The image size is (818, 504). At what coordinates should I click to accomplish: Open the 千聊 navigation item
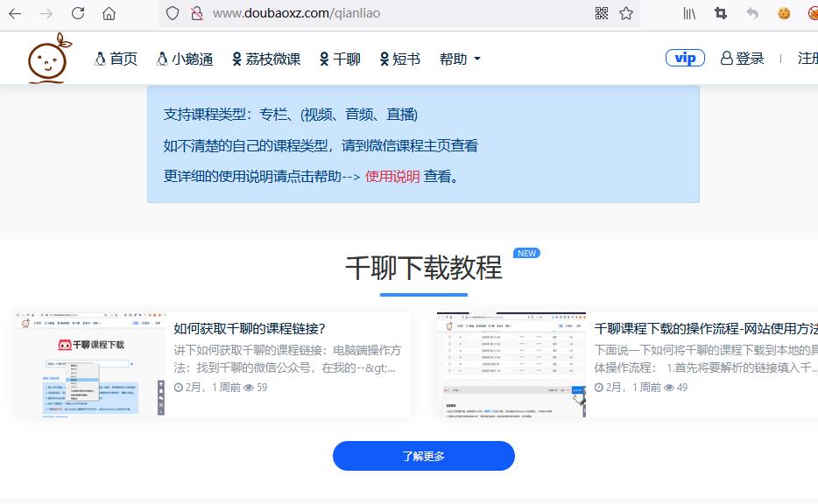[340, 59]
